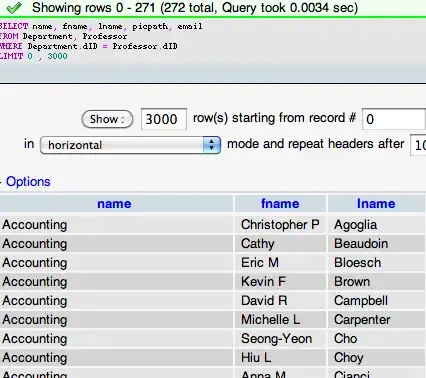The image size is (426, 378).
Task: Select the Agoglia last name cell
Action: pos(377,225)
